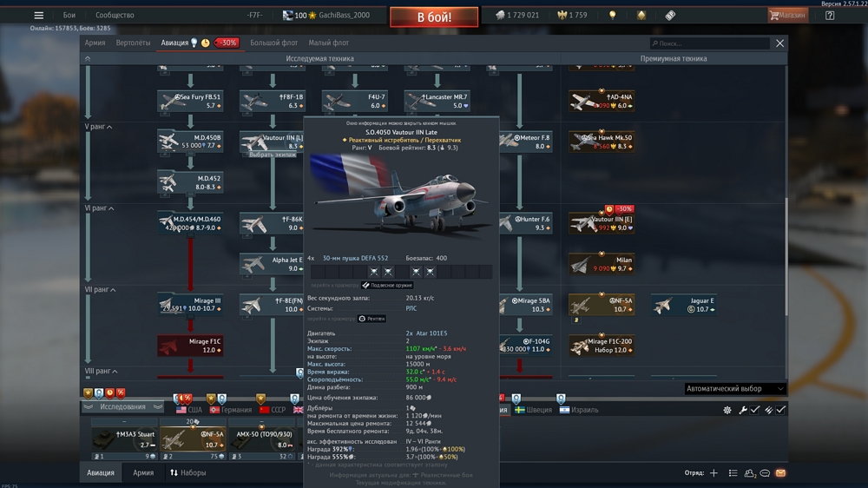Select premium Sea Hawk Mk.50
Viewport: 868px width, 488px height.
tap(602, 142)
